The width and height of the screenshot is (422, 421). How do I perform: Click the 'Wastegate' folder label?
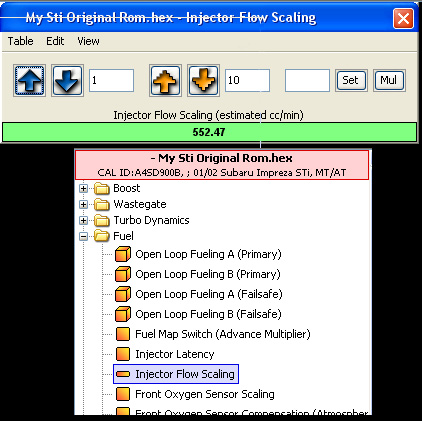point(140,204)
